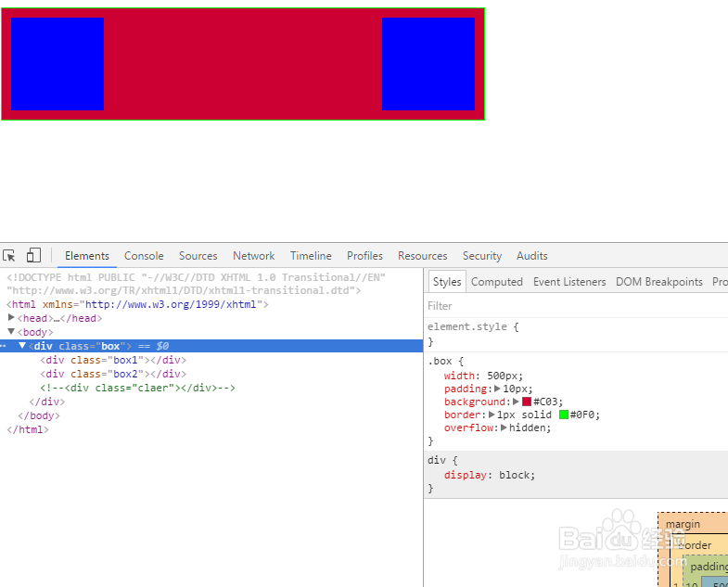This screenshot has height=587, width=728.
Task: Click the .box selector text
Action: (440, 361)
